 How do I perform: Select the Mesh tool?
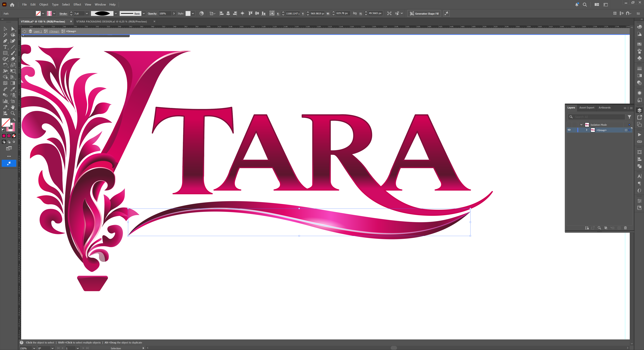coord(5,83)
